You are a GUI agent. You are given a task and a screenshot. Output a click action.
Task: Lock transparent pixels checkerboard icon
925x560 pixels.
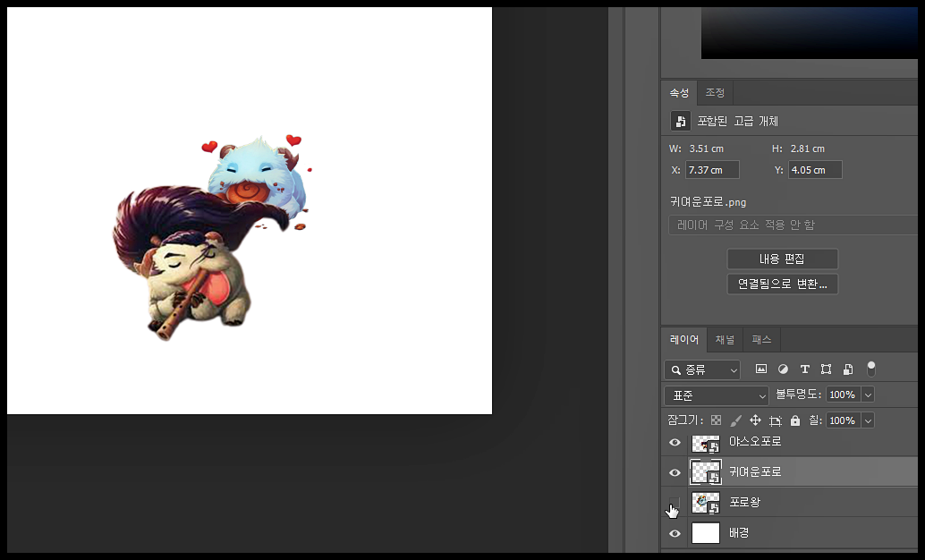coord(717,420)
